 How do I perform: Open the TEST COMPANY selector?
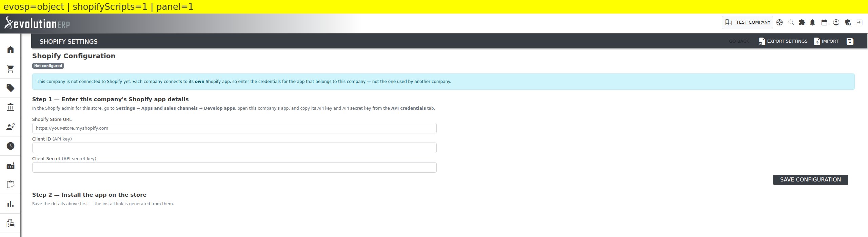(748, 22)
